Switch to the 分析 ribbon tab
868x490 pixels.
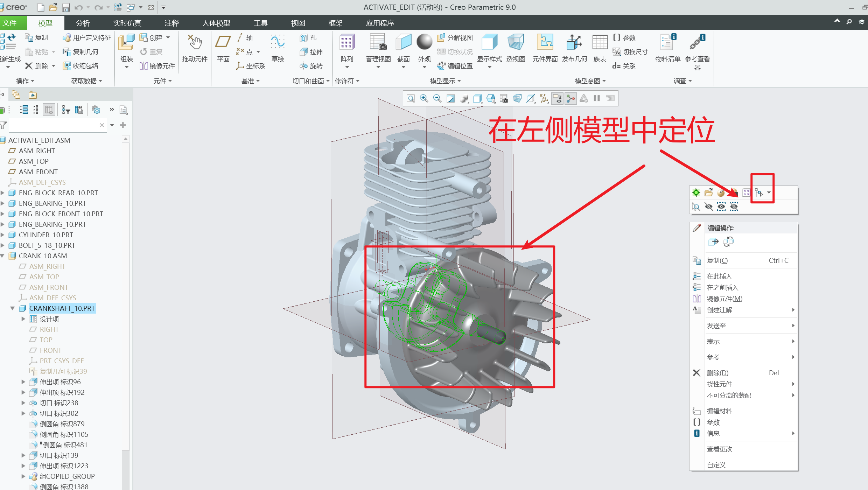(x=83, y=23)
